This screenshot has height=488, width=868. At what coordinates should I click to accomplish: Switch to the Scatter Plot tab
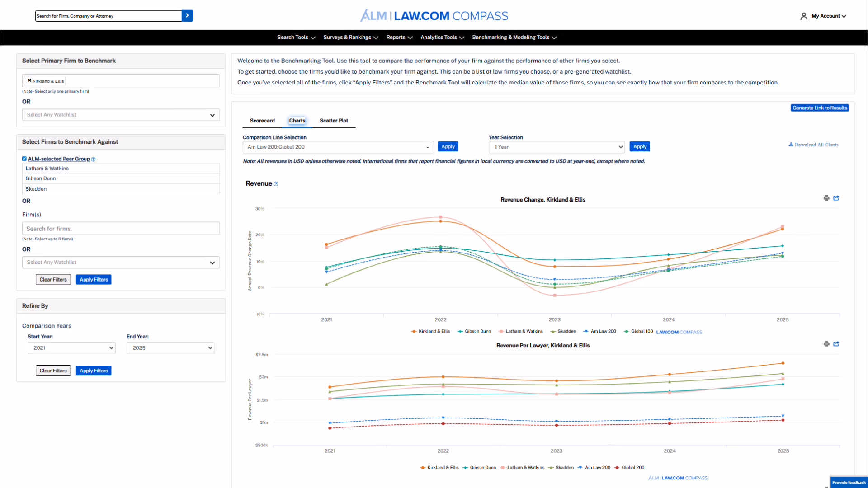click(334, 121)
